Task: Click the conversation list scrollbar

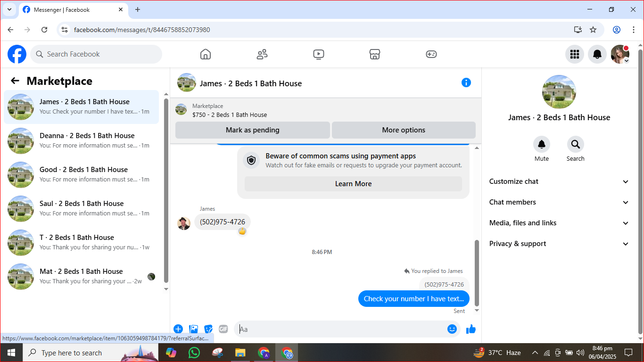Action: (x=166, y=191)
